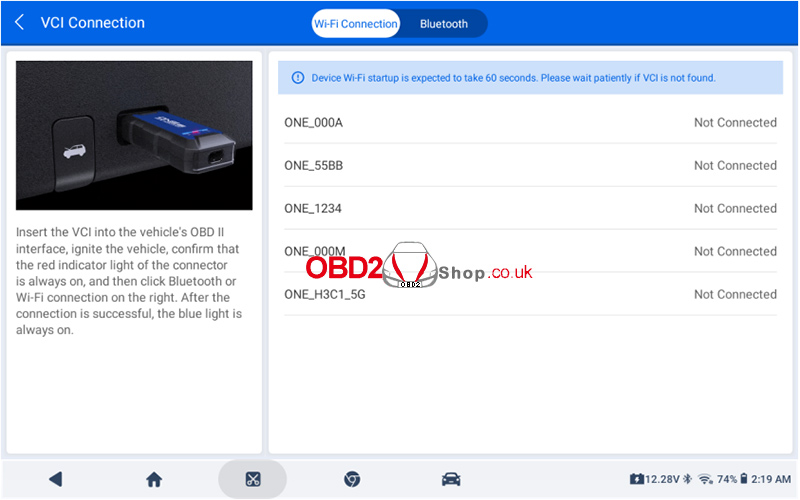Connect to the ONE_000A device
The height and width of the screenshot is (500, 800).
tap(314, 123)
